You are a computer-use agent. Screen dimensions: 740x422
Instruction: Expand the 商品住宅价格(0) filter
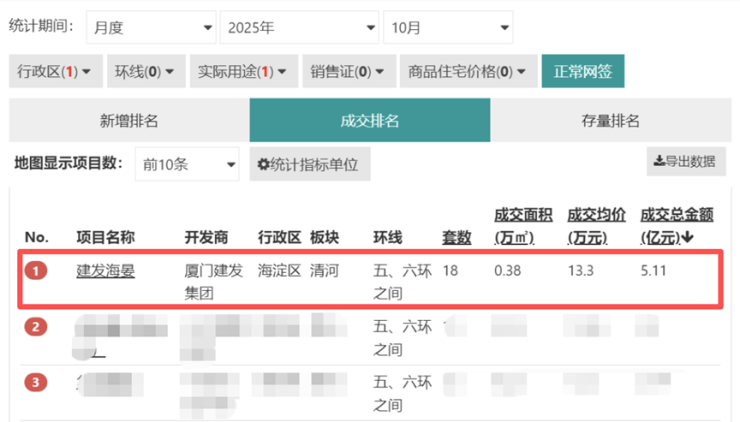pyautogui.click(x=468, y=71)
